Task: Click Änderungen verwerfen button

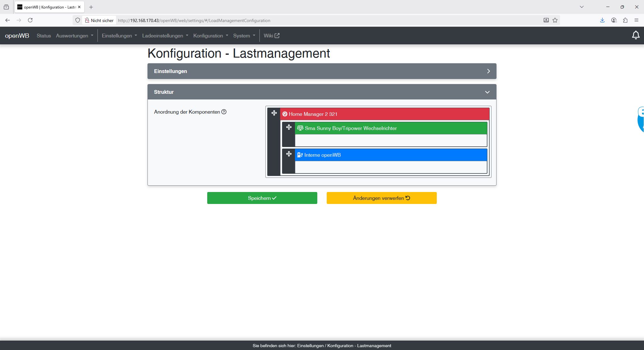Action: (381, 198)
